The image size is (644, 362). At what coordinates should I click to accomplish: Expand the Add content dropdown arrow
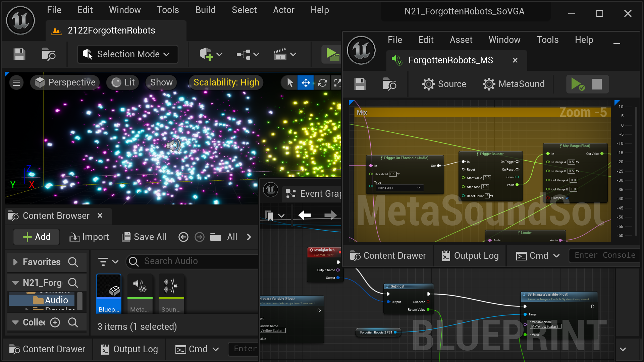click(219, 54)
